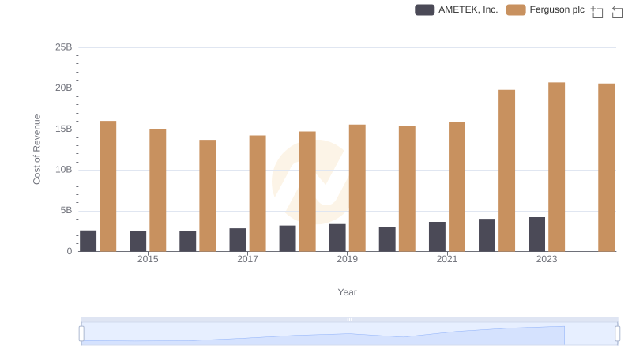
Task: Select the AMETEK bar for 2015
Action: [137, 241]
